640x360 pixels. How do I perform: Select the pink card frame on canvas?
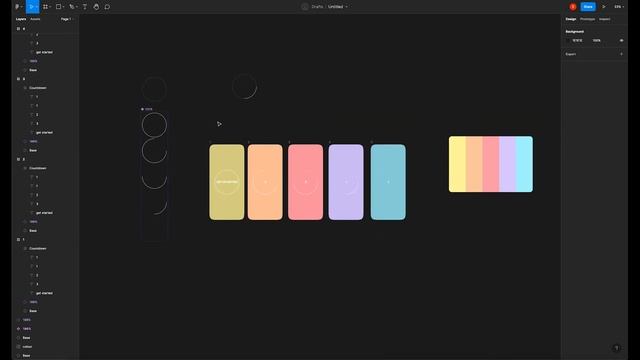coord(305,182)
